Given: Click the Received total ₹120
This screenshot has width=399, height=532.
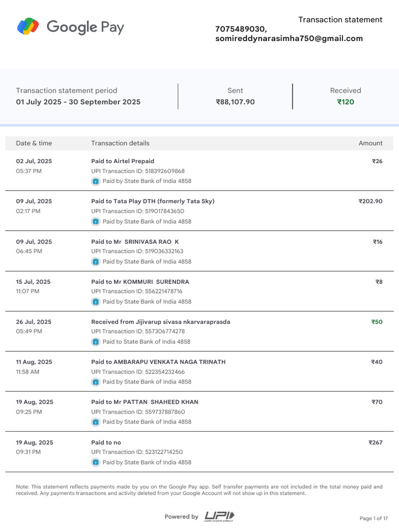Looking at the screenshot, I should pos(345,102).
